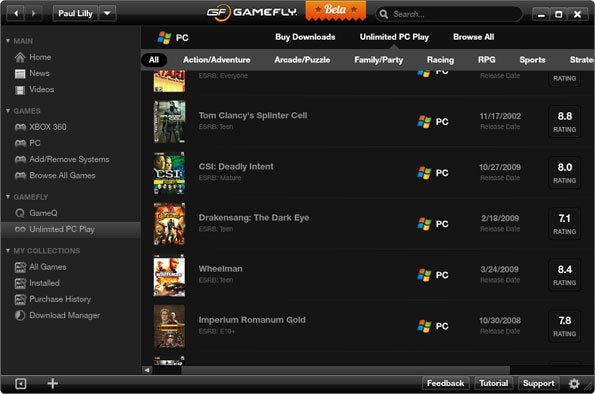Click the Purchase History icon
The width and height of the screenshot is (595, 394).
20,299
